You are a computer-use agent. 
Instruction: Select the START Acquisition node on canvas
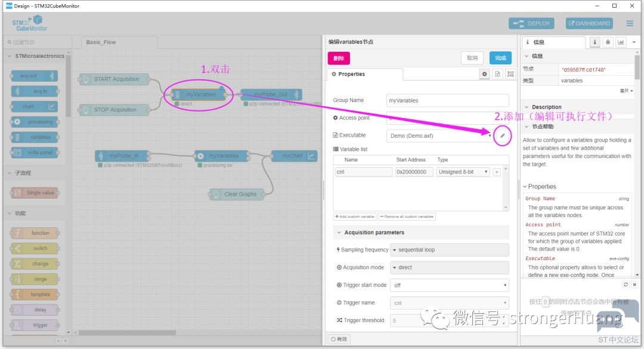(x=114, y=79)
